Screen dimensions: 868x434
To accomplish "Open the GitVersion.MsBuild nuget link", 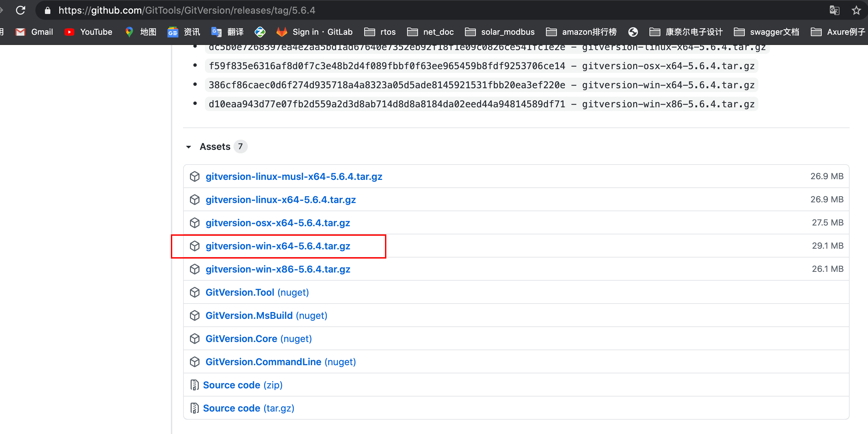I will (x=266, y=315).
